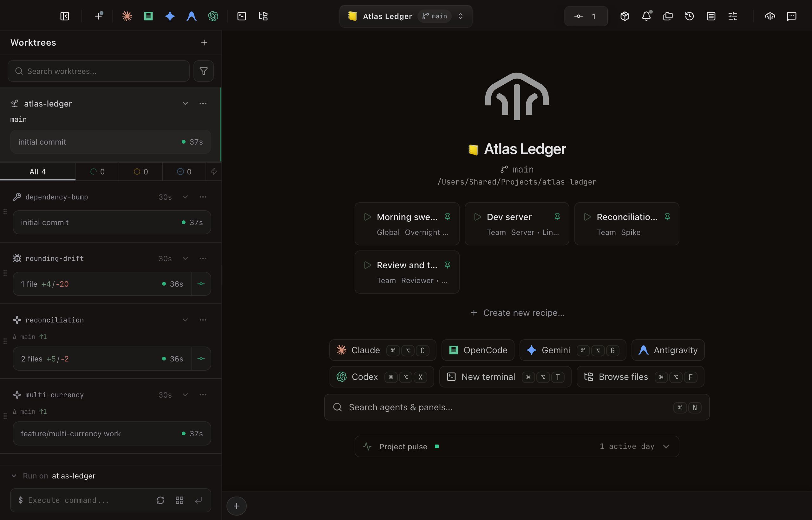Select the waiting status tab
Screen dimensions: 812x520
pos(141,172)
